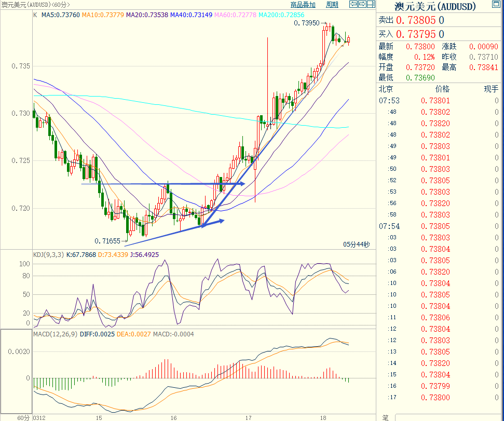
Task: Click the 0.71655 low price marker
Action: (x=107, y=241)
